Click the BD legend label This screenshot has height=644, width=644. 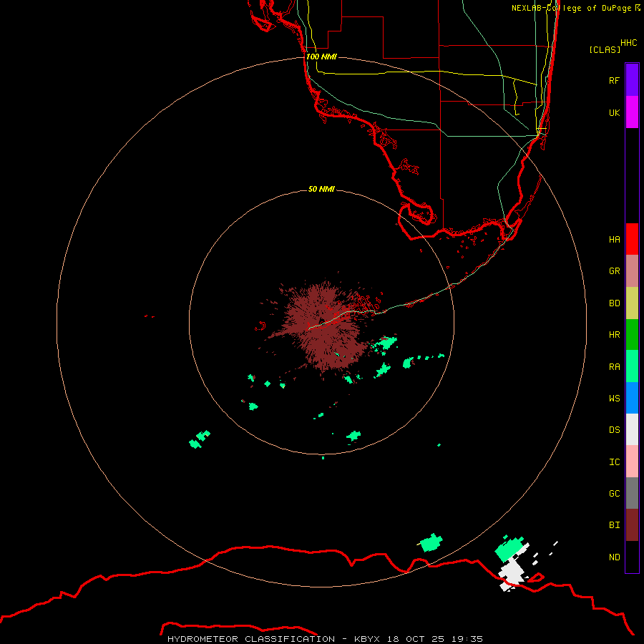click(614, 303)
